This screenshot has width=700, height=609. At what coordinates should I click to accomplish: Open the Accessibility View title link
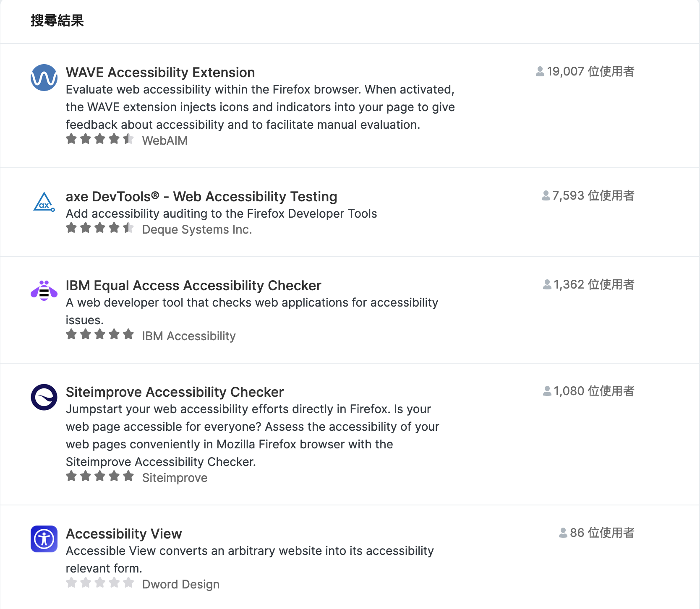point(124,534)
